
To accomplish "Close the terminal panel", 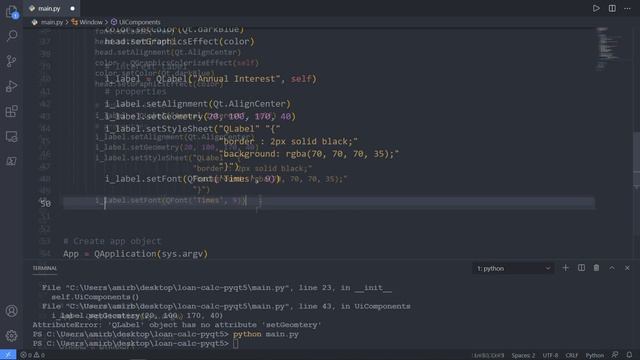I will [x=627, y=268].
